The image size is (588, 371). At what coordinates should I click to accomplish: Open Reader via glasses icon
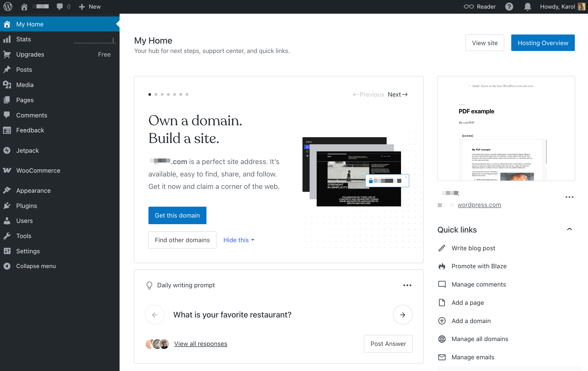point(469,7)
